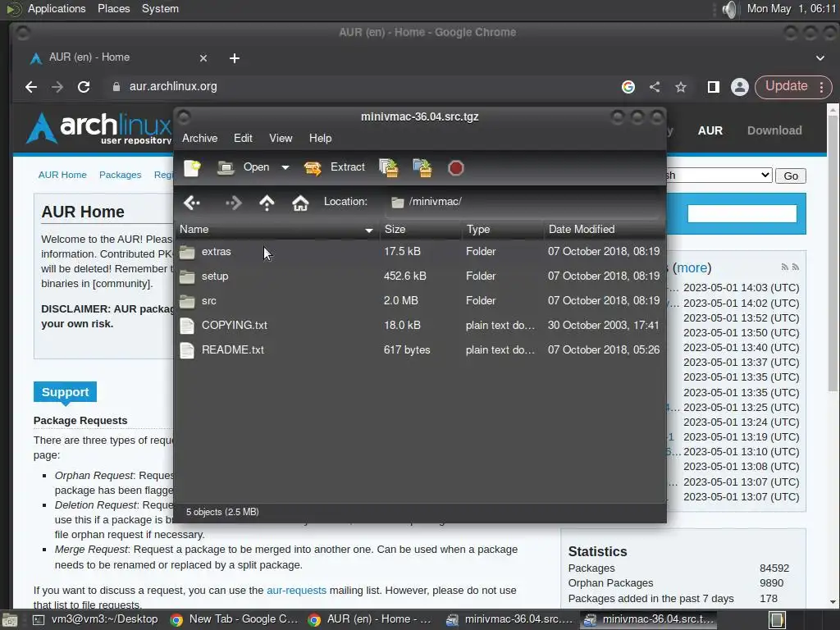This screenshot has height=630, width=840.
Task: Open the Help menu in archive manager
Action: point(321,138)
